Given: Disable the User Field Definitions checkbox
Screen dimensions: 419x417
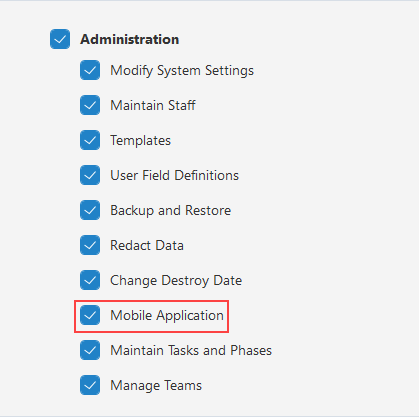Looking at the screenshot, I should coord(90,175).
